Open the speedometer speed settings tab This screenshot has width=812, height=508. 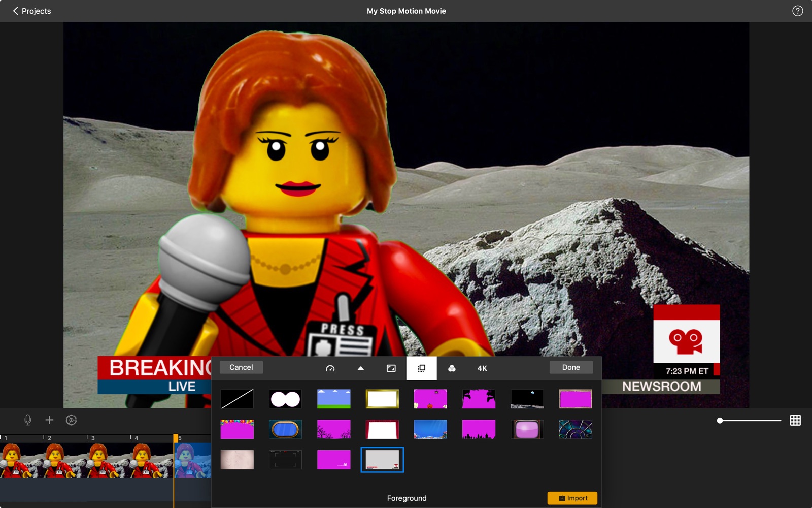330,368
